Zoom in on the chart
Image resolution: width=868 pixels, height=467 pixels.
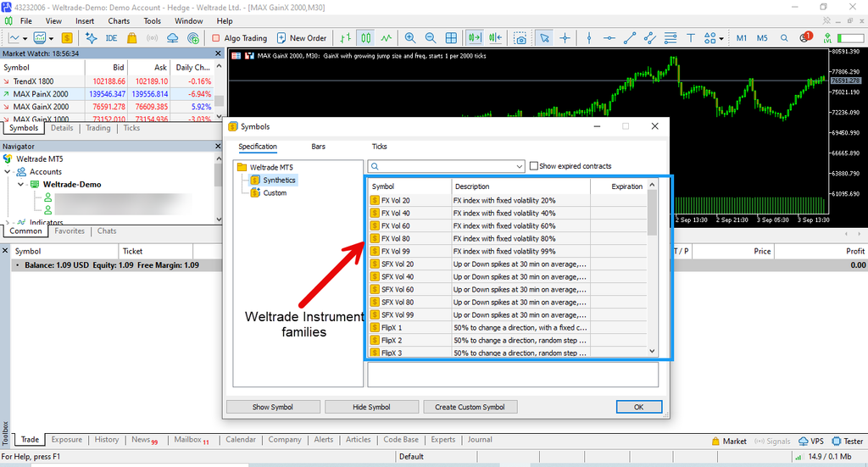pos(410,38)
